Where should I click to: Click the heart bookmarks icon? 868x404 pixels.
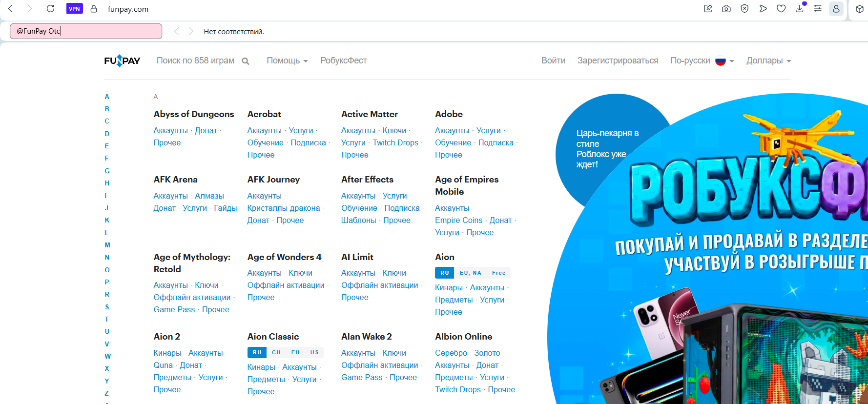[x=781, y=8]
